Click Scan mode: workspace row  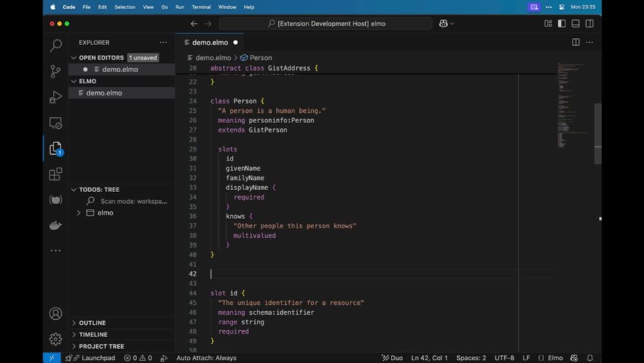tap(122, 201)
